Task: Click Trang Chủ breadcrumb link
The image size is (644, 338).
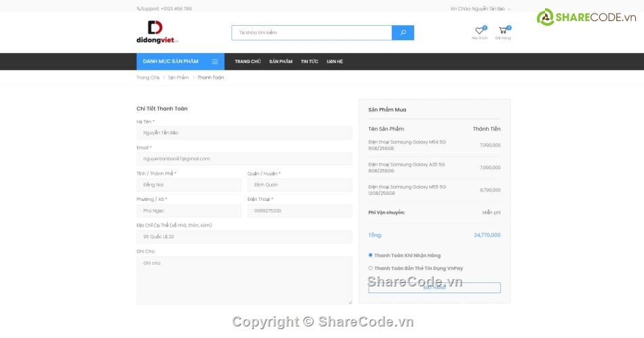Action: [148, 77]
